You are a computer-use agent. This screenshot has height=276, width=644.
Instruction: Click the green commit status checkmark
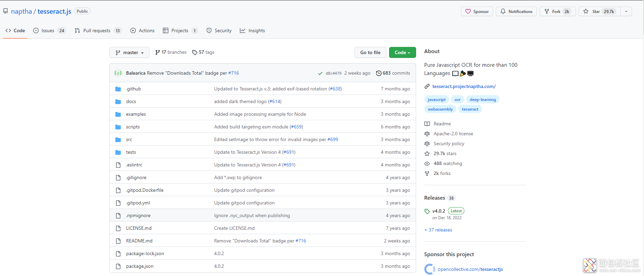[320, 73]
